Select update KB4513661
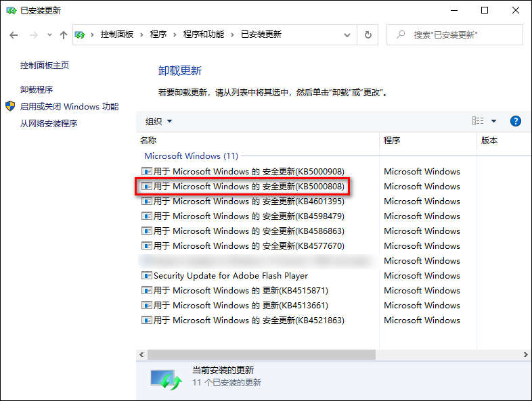Image resolution: width=532 pixels, height=401 pixels. [x=235, y=306]
